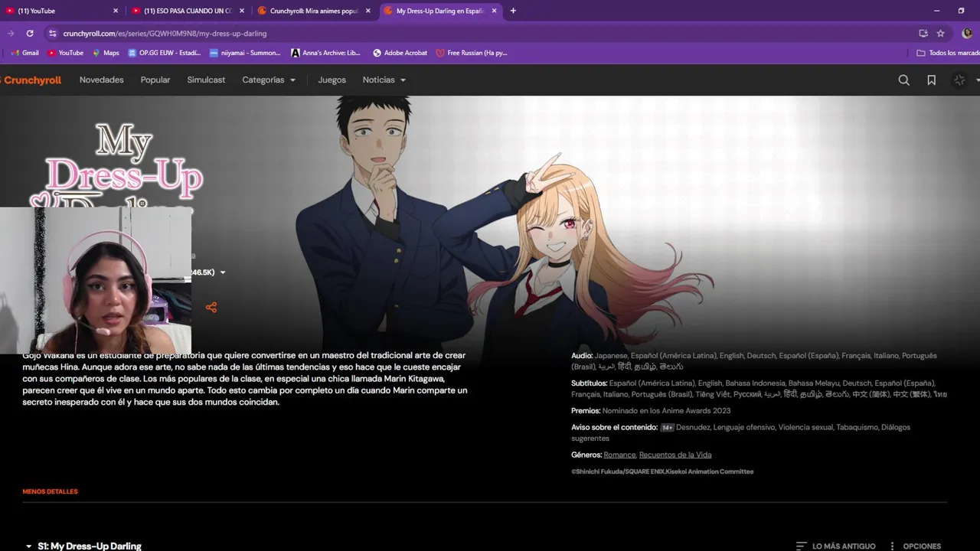Open the Crunchyroll profile avatar menu

pos(959,80)
